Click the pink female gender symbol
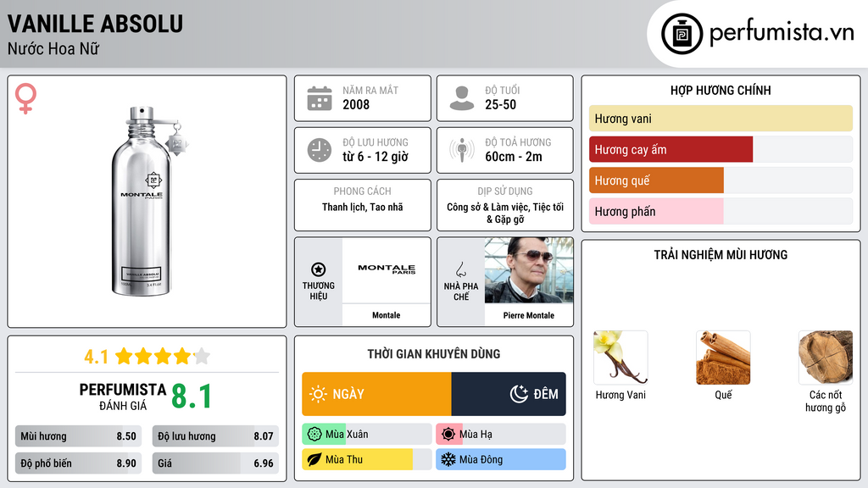The height and width of the screenshot is (488, 868). pos(25,98)
